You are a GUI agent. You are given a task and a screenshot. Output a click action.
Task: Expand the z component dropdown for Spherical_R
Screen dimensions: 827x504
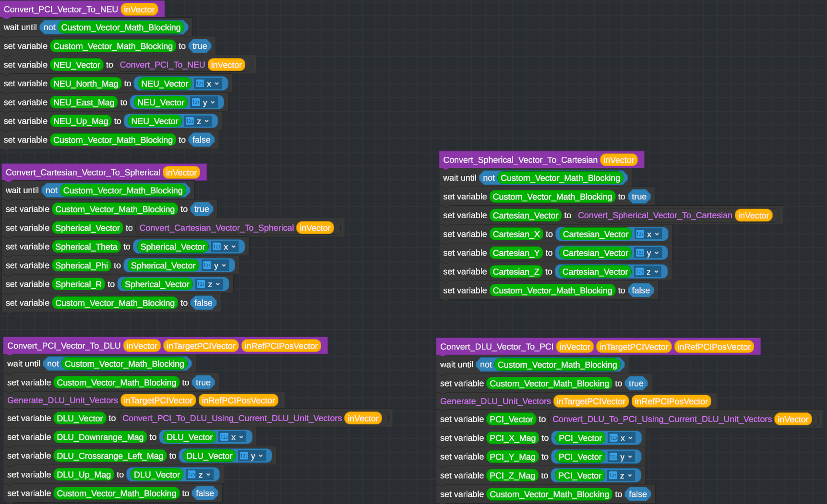(209, 284)
